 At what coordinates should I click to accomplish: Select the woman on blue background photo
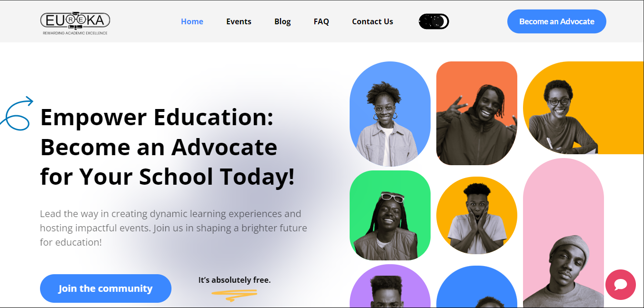pyautogui.click(x=390, y=114)
